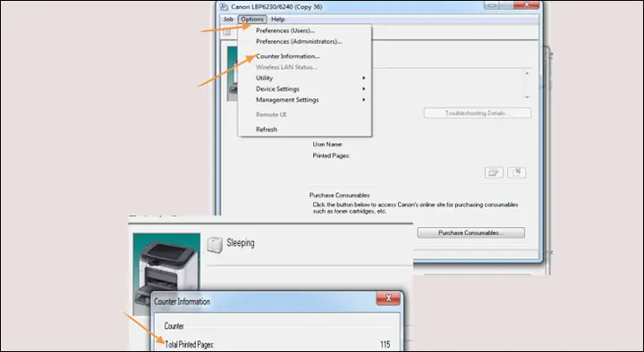Select Counter Information... menu item

click(x=287, y=56)
